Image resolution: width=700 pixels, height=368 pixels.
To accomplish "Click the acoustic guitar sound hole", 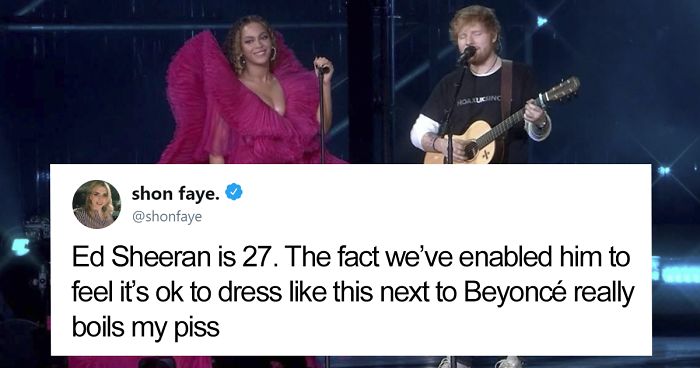I will click(471, 150).
